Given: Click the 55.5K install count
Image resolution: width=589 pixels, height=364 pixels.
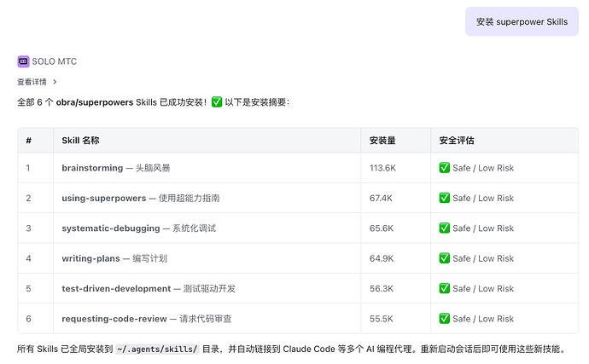Looking at the screenshot, I should tap(381, 319).
